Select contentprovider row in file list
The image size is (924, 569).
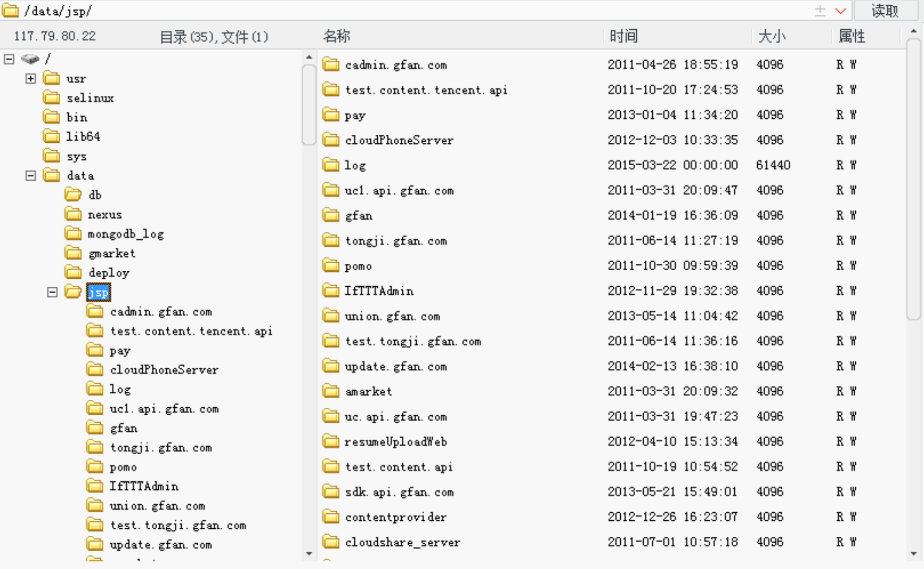611,517
